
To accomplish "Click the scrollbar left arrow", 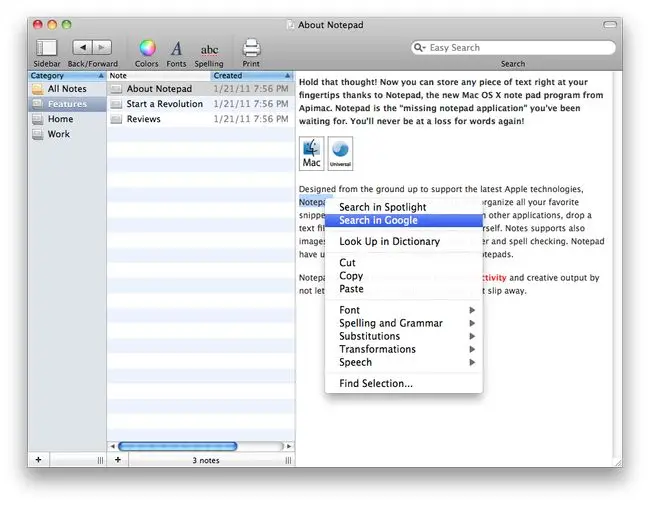I will click(112, 446).
